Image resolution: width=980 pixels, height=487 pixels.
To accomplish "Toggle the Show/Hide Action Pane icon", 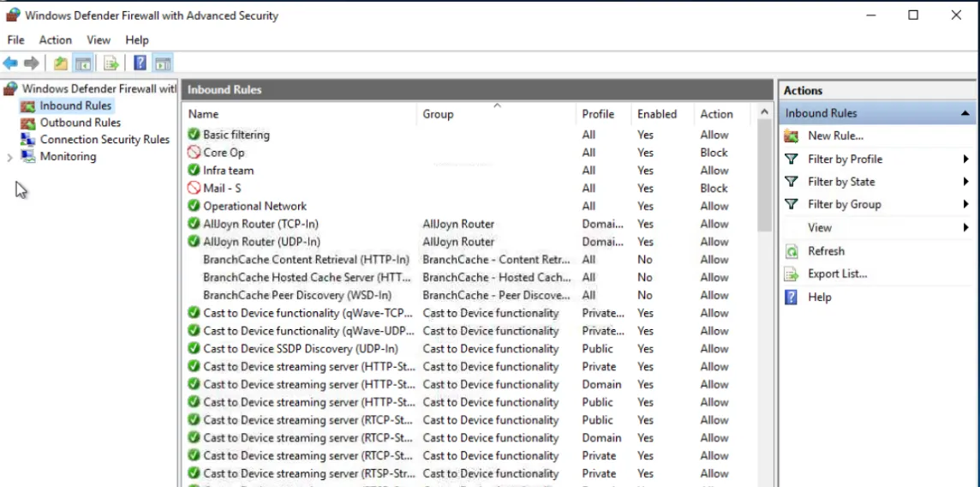I will (x=163, y=63).
